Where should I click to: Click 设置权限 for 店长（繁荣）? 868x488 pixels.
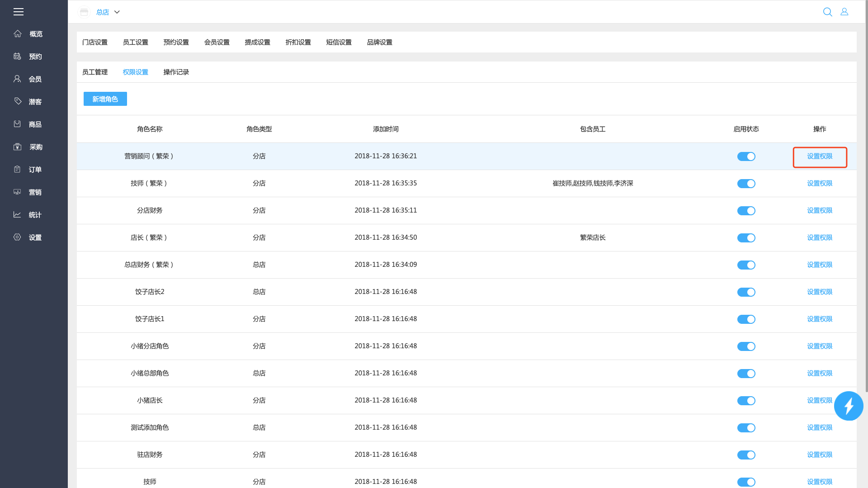click(820, 238)
